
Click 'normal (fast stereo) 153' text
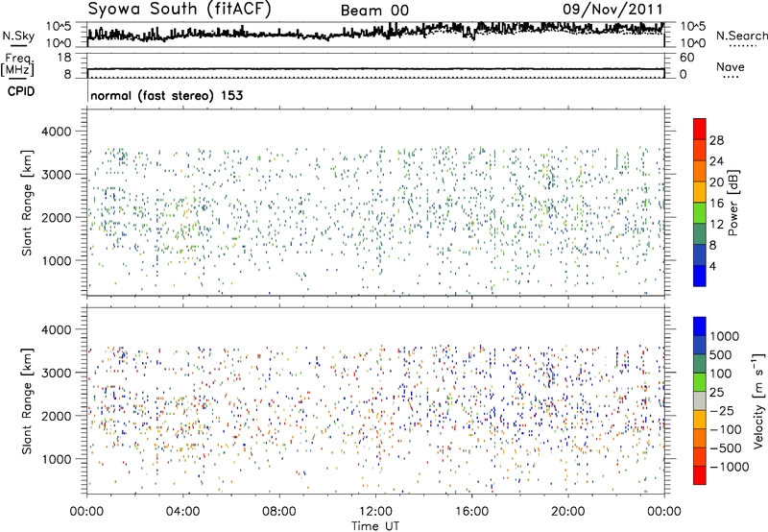coord(166,95)
